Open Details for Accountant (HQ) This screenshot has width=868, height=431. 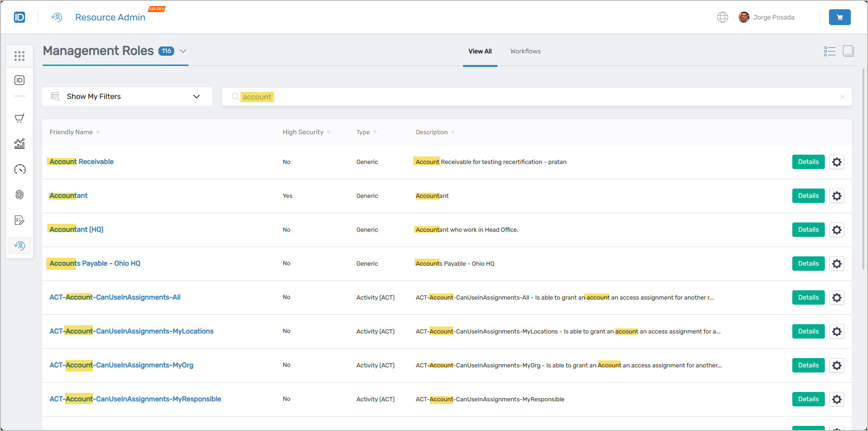point(808,229)
